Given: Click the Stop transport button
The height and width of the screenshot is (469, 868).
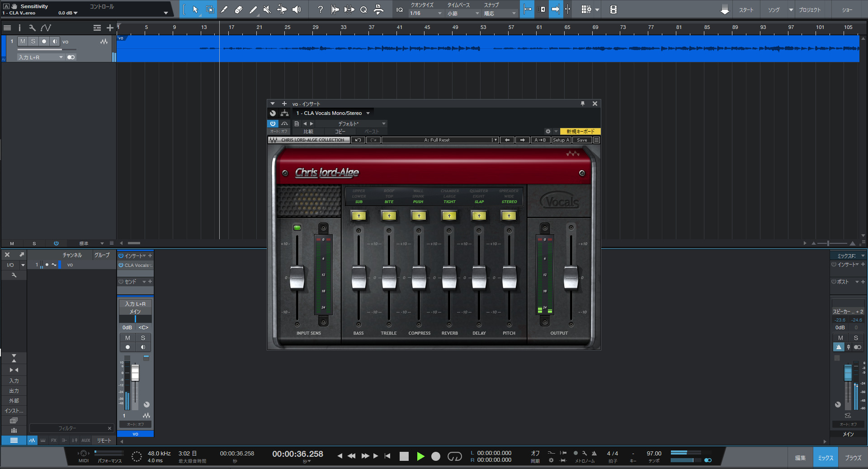Looking at the screenshot, I should click(404, 456).
